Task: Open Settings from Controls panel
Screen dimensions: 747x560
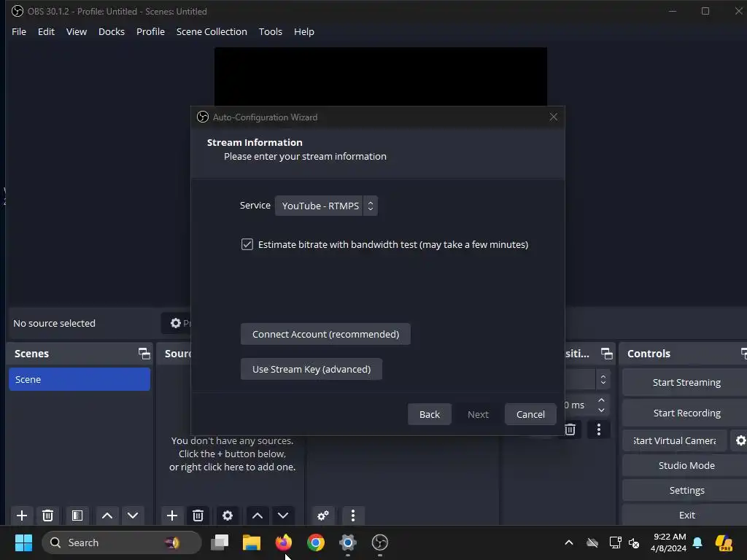Action: 686,490
